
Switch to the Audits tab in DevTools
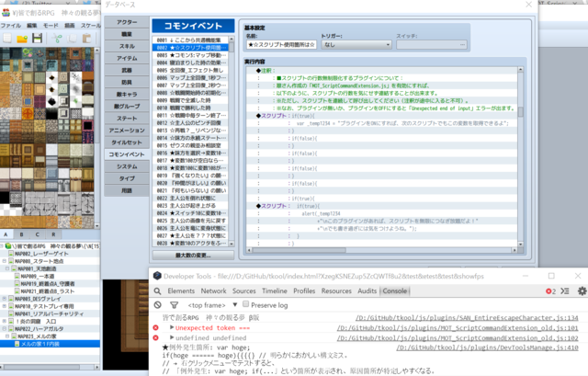(367, 291)
